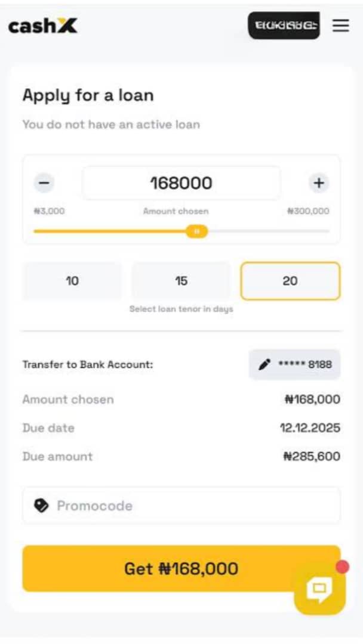The image size is (363, 644).
Task: Click the dark button in the top header
Action: click(x=284, y=26)
